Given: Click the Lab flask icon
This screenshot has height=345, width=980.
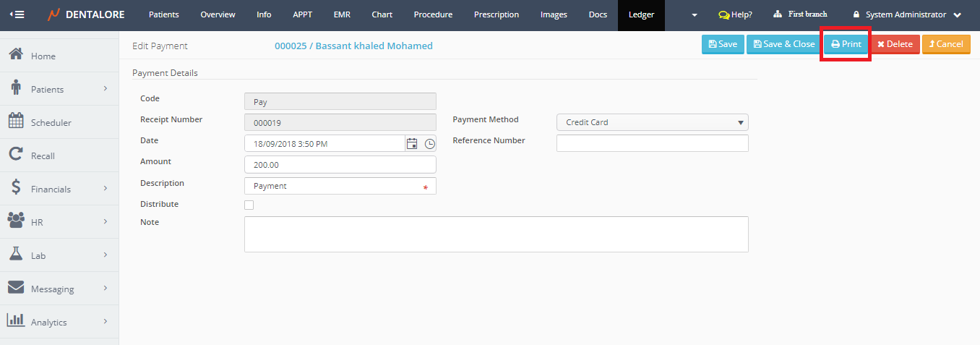Looking at the screenshot, I should [16, 255].
